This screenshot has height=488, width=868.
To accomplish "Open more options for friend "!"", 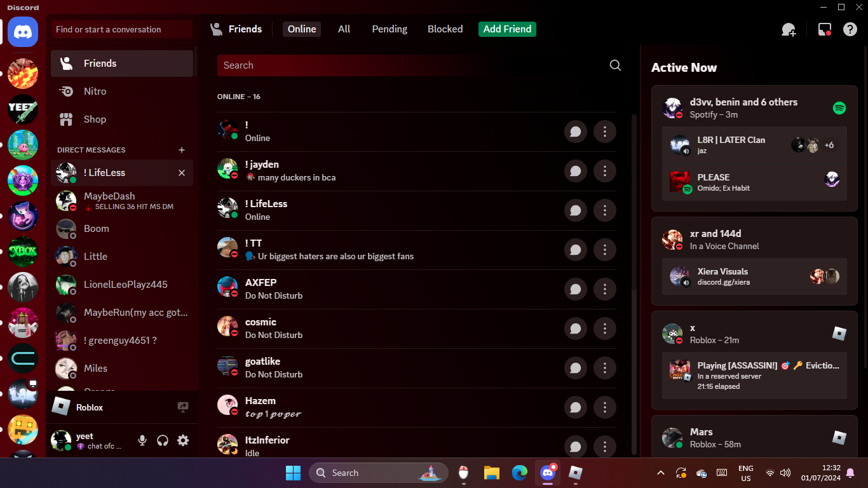I will pos(605,132).
